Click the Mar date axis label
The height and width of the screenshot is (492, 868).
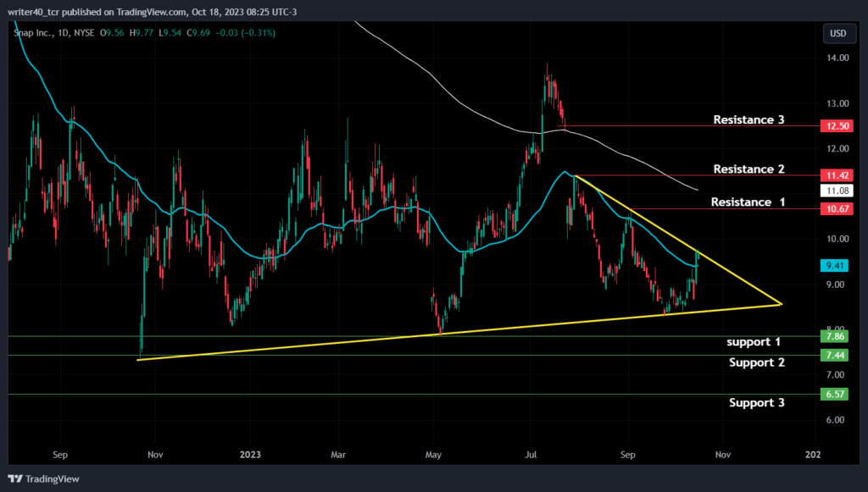point(338,455)
